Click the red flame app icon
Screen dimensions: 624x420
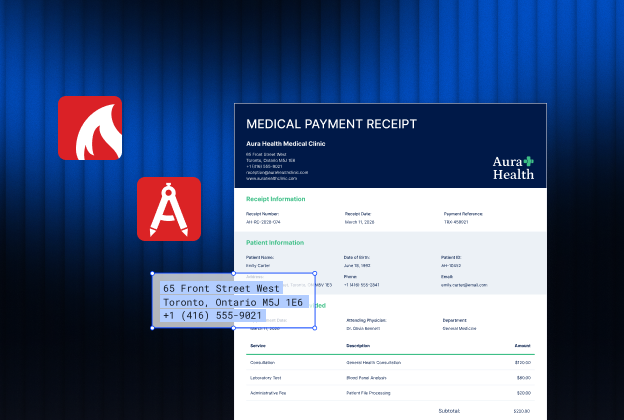pos(90,128)
